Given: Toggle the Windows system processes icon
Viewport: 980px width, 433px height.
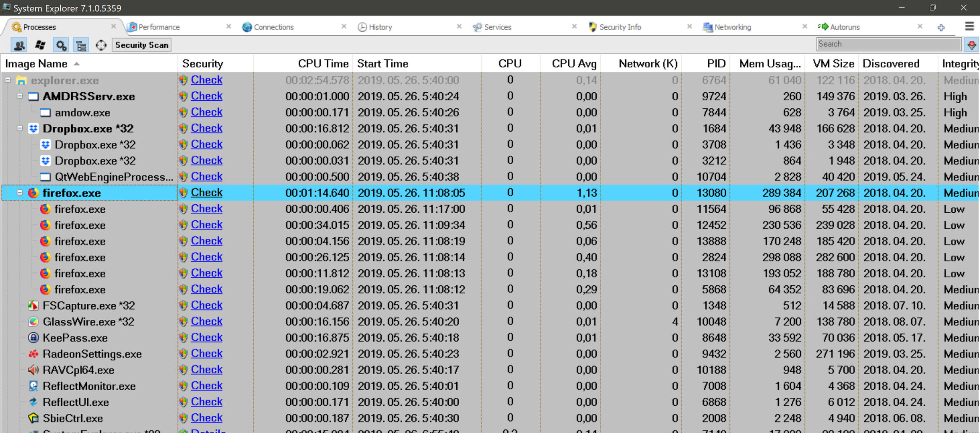Looking at the screenshot, I should point(40,45).
